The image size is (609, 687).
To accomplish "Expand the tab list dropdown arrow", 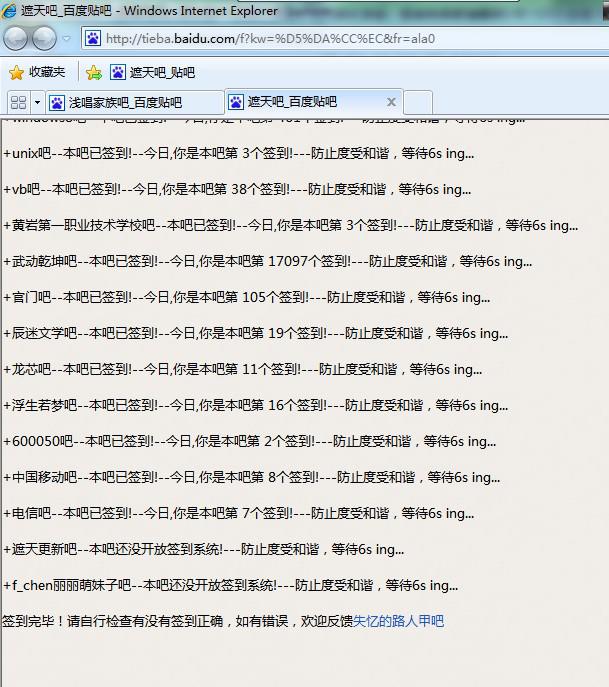I will point(37,103).
